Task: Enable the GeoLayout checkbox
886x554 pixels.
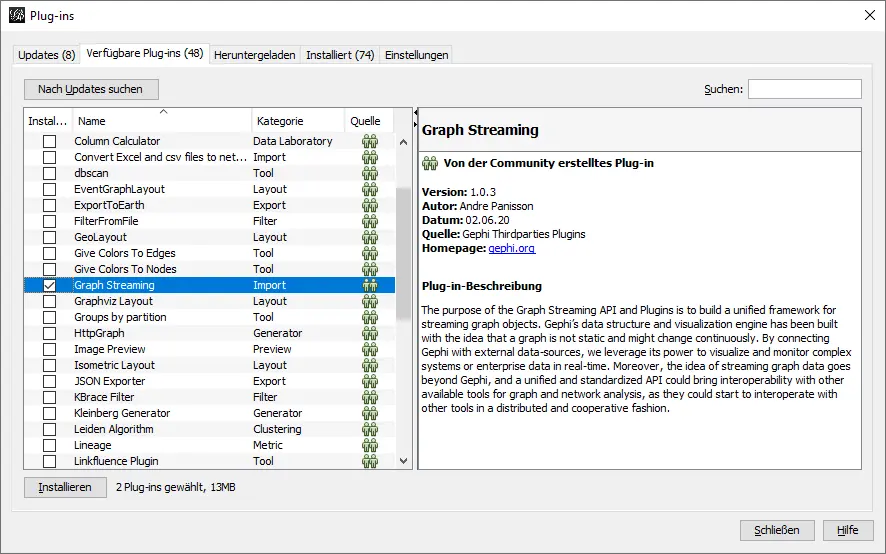Action: coord(50,237)
